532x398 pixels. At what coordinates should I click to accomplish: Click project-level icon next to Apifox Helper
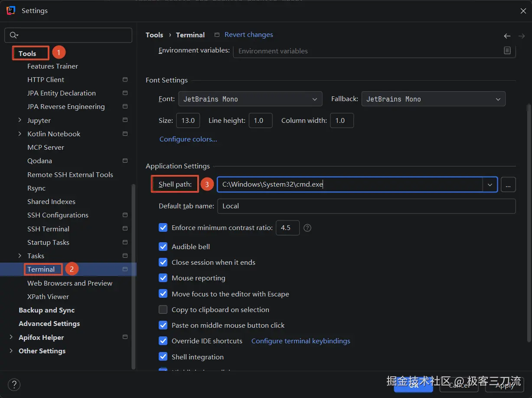pos(125,337)
